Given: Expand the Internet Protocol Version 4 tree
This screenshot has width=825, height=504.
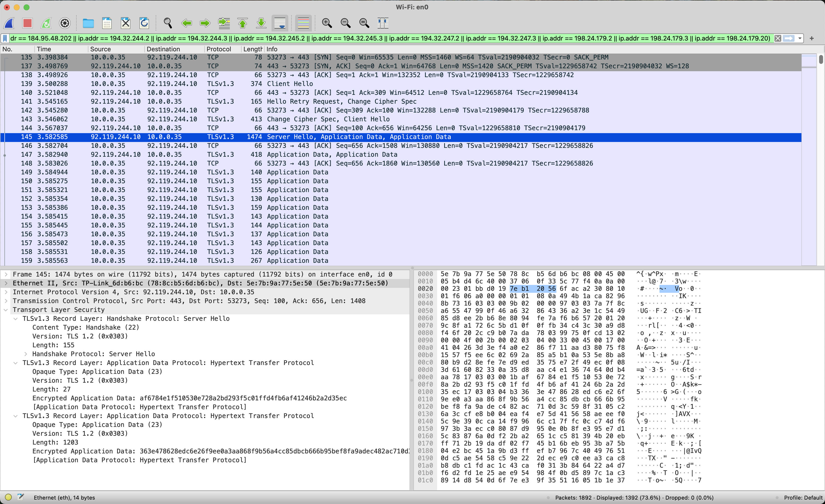Looking at the screenshot, I should point(6,292).
